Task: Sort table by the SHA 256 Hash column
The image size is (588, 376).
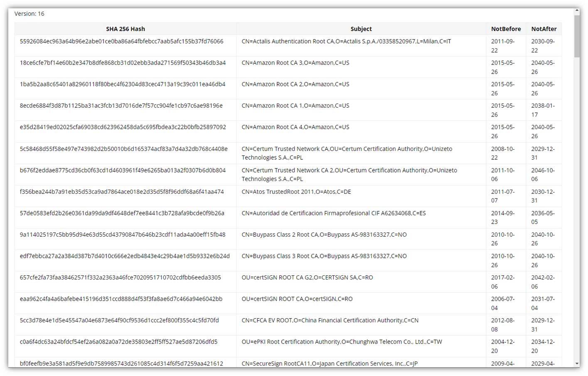Action: point(125,29)
